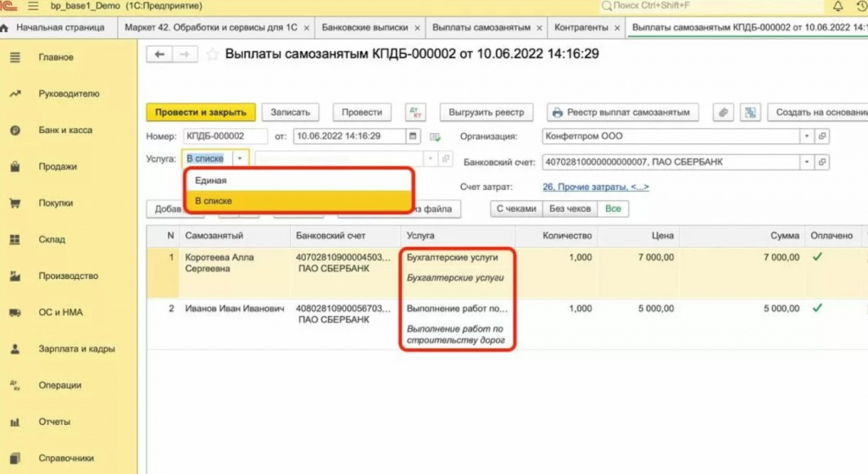Expand the Услуга dropdown arrow

coord(240,159)
